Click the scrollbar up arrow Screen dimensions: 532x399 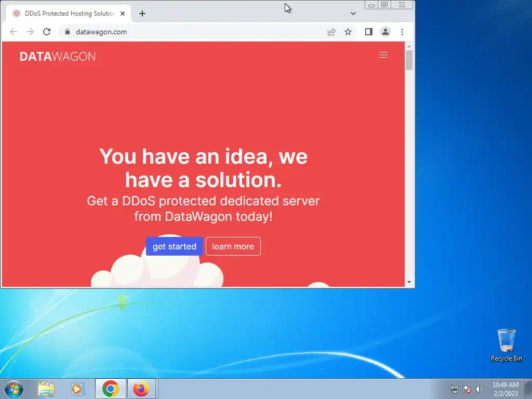(409, 46)
